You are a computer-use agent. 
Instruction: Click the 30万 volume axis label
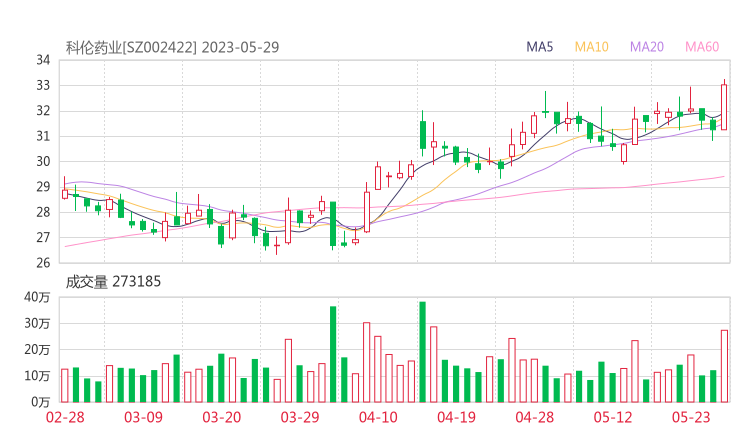click(x=37, y=323)
